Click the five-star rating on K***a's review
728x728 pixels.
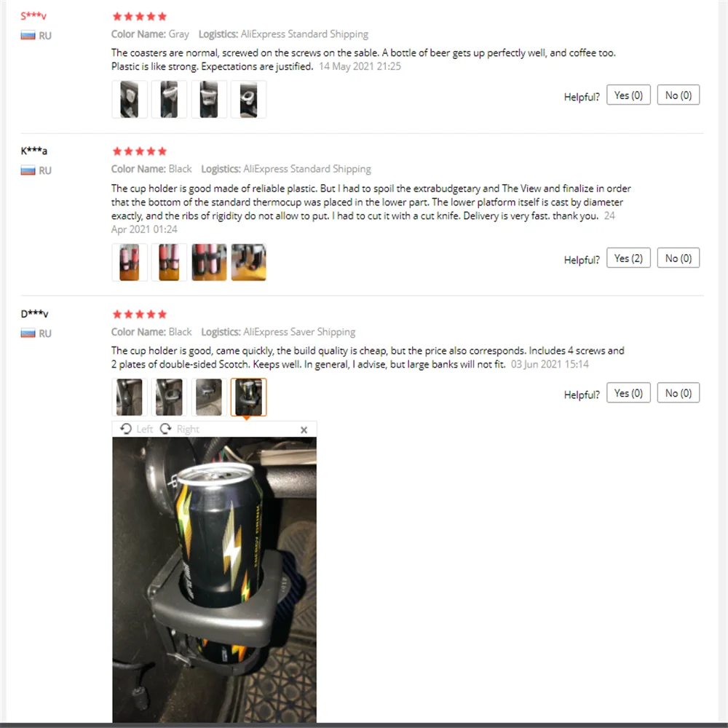[x=139, y=151]
